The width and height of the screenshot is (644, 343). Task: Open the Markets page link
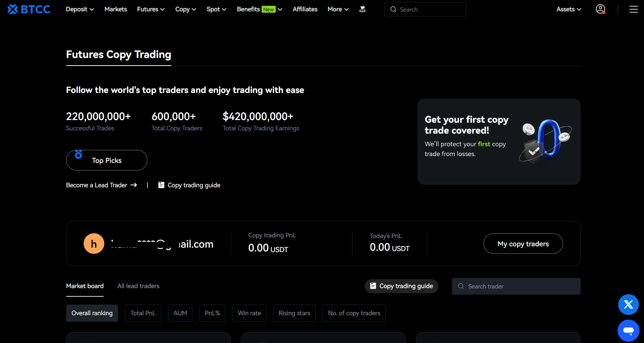(x=116, y=9)
